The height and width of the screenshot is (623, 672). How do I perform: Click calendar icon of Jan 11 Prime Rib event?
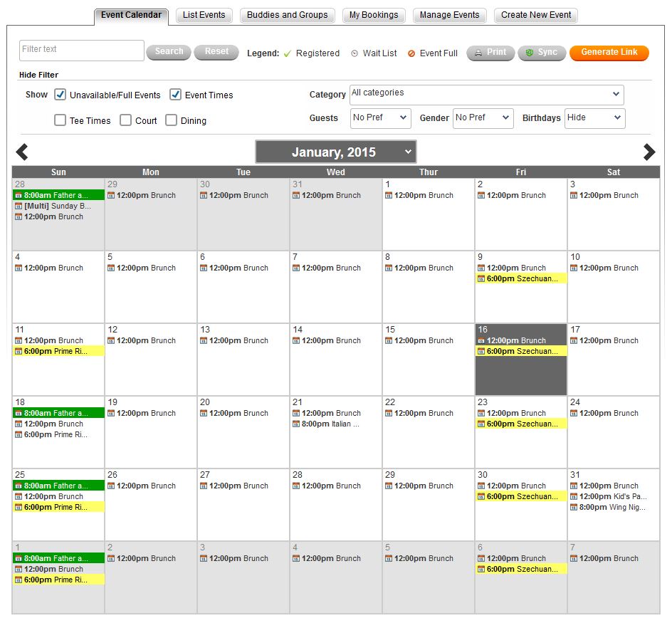click(x=19, y=352)
